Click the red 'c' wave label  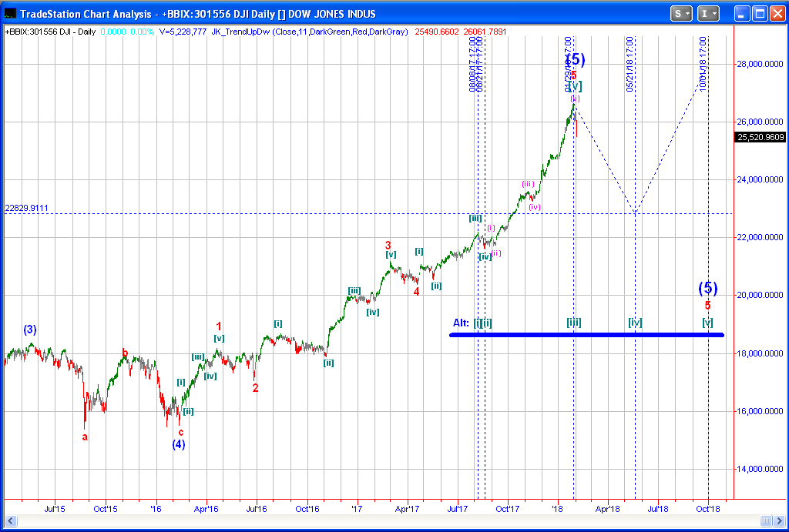(180, 432)
